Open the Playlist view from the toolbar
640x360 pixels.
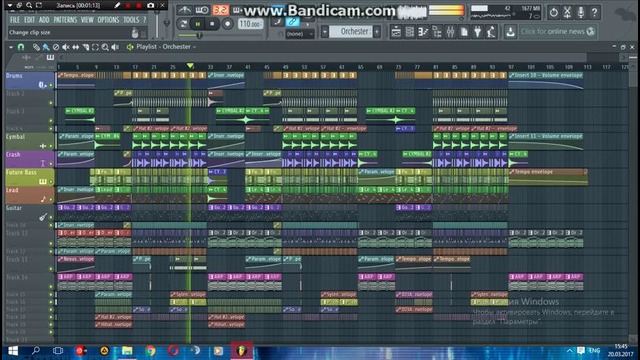click(x=396, y=31)
